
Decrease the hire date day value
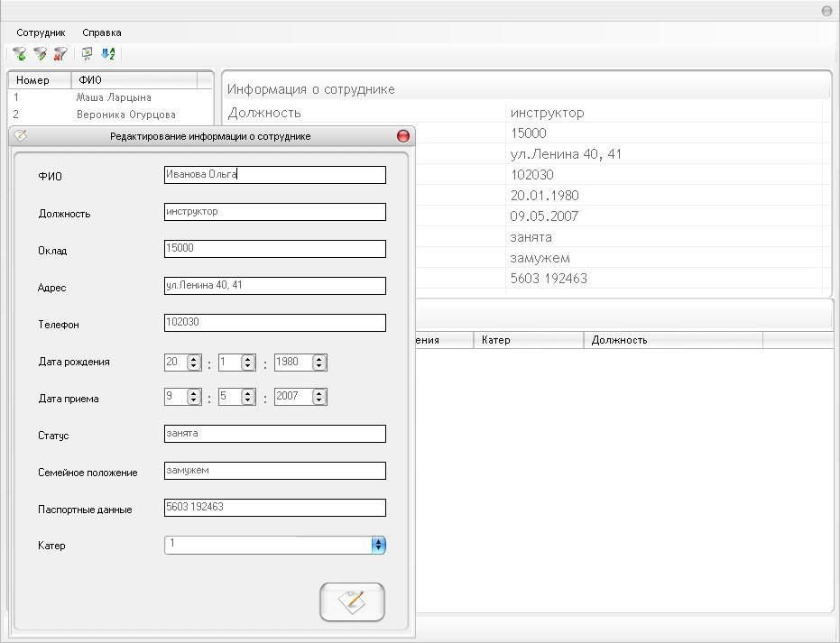(194, 400)
